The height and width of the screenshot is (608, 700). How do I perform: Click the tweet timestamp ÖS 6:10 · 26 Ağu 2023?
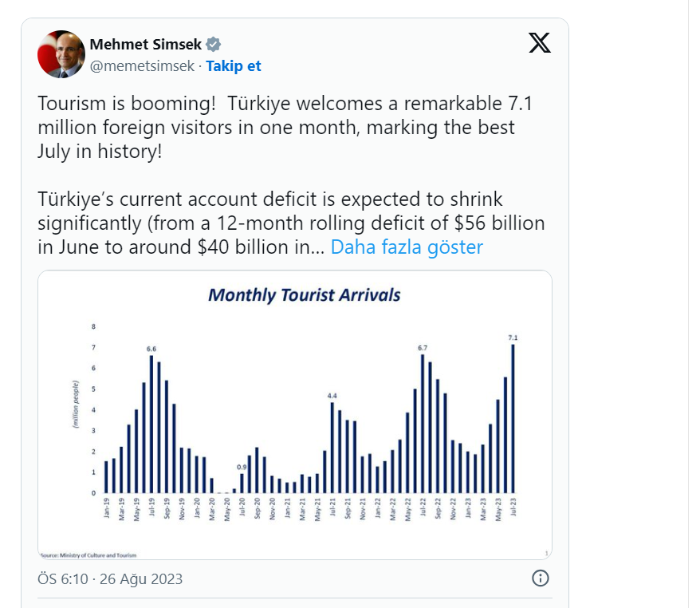coord(110,578)
